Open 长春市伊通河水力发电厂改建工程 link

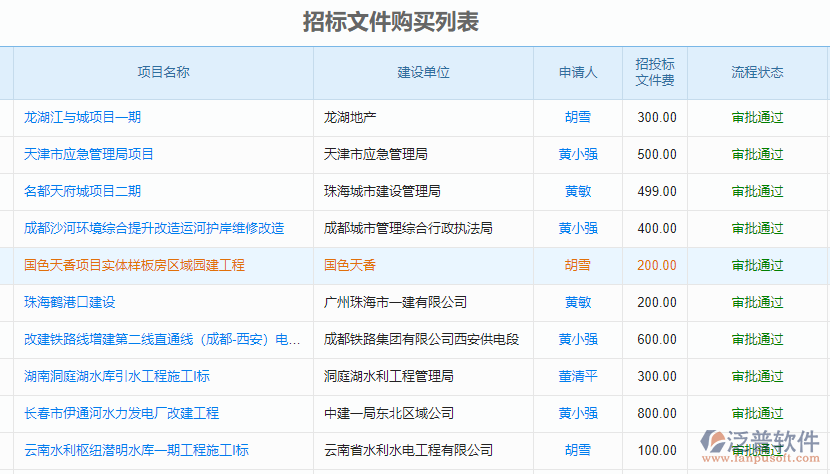pyautogui.click(x=121, y=413)
